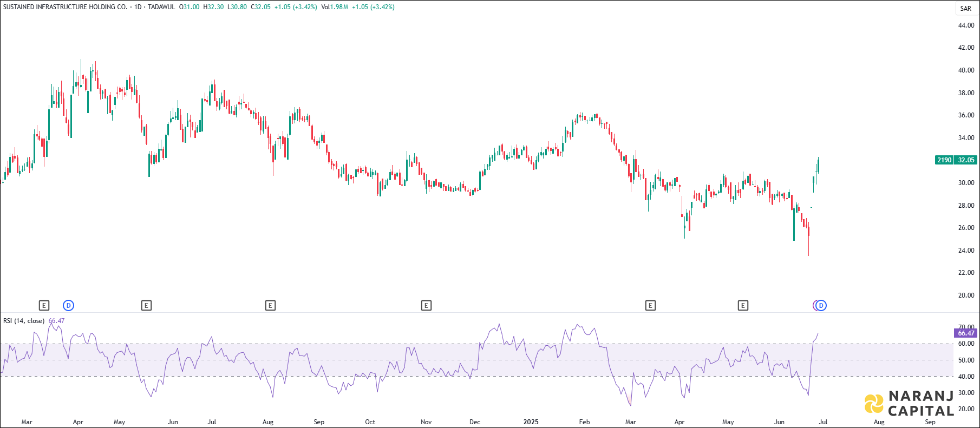Select the green 32.05 last price label
This screenshot has height=428, width=980.
pyautogui.click(x=966, y=160)
